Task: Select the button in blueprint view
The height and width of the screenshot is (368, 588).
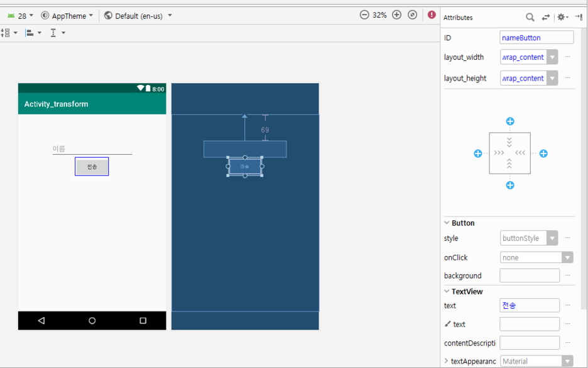Action: [245, 166]
